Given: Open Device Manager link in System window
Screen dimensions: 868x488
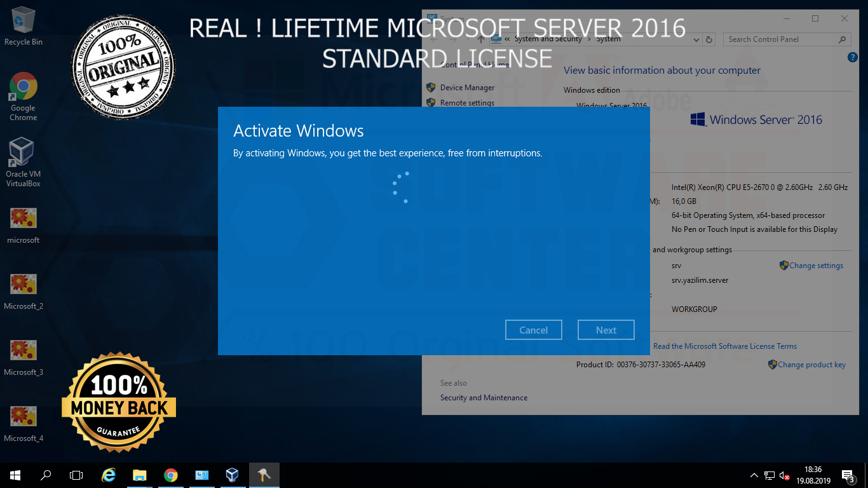Looking at the screenshot, I should 467,88.
